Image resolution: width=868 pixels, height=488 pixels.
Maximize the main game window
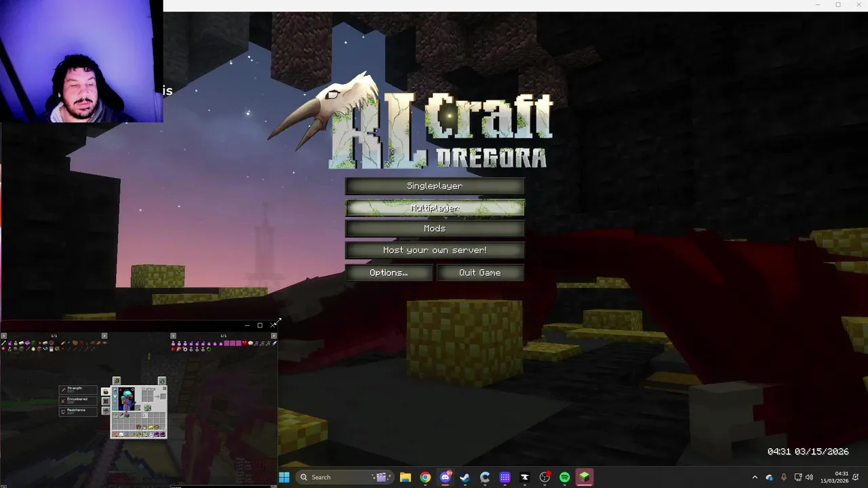tap(838, 5)
